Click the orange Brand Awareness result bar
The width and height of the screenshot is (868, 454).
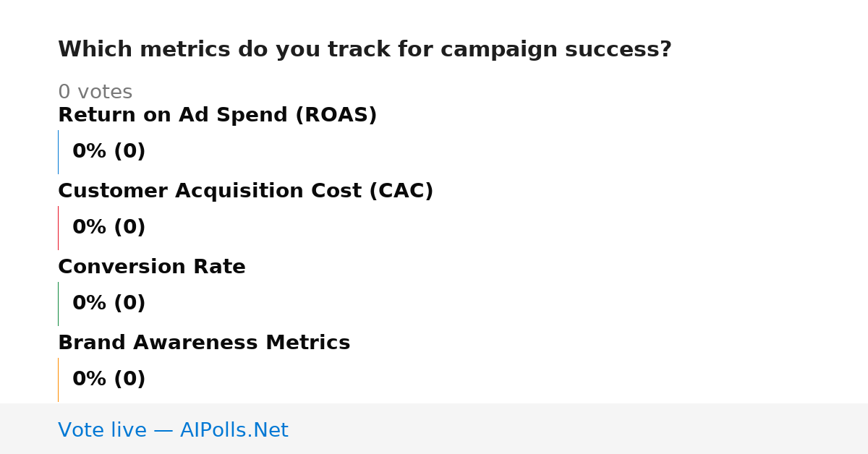click(58, 380)
